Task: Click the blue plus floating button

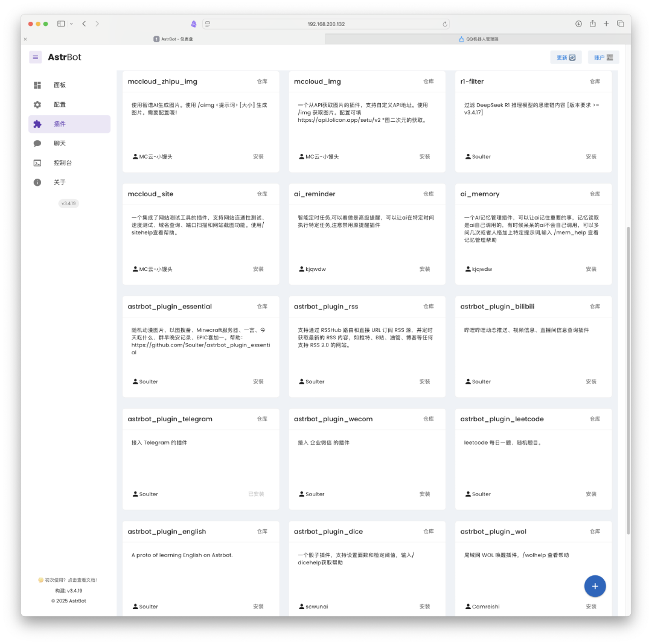Action: (x=595, y=586)
